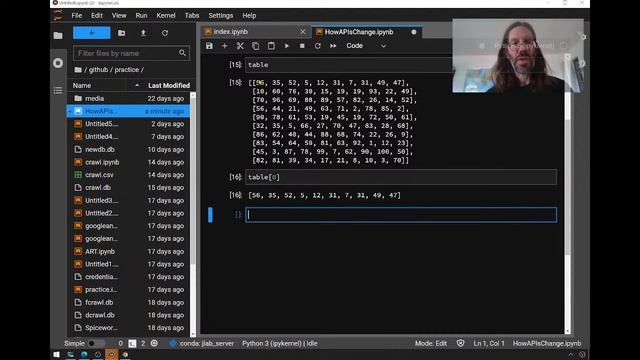This screenshot has width=640, height=360.
Task: Open the File Browser sidebar icon
Action: (x=58, y=36)
